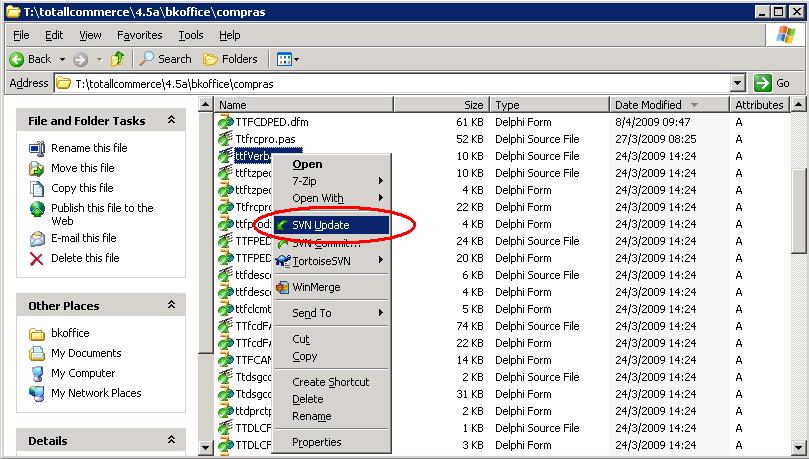809x459 pixels.
Task: Click the Forward arrow icon
Action: [x=80, y=60]
